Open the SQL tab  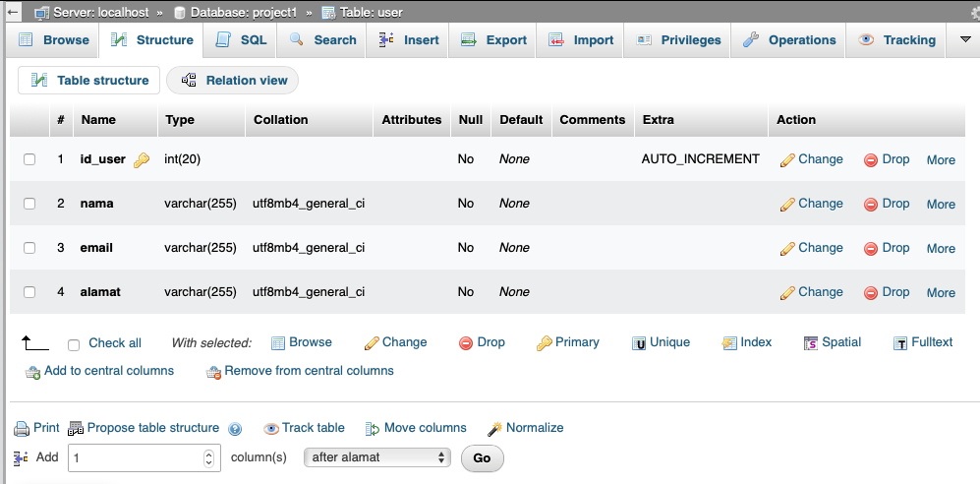[x=241, y=40]
